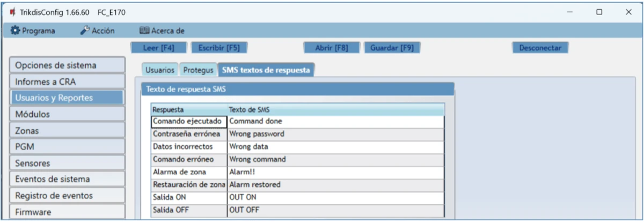Click the Guardar [F9] button

pyautogui.click(x=392, y=48)
